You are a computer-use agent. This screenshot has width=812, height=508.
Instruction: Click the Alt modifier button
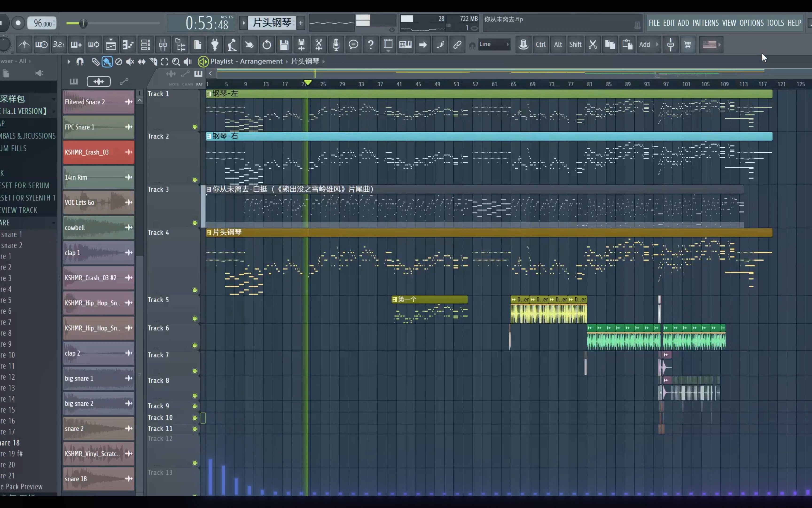558,44
